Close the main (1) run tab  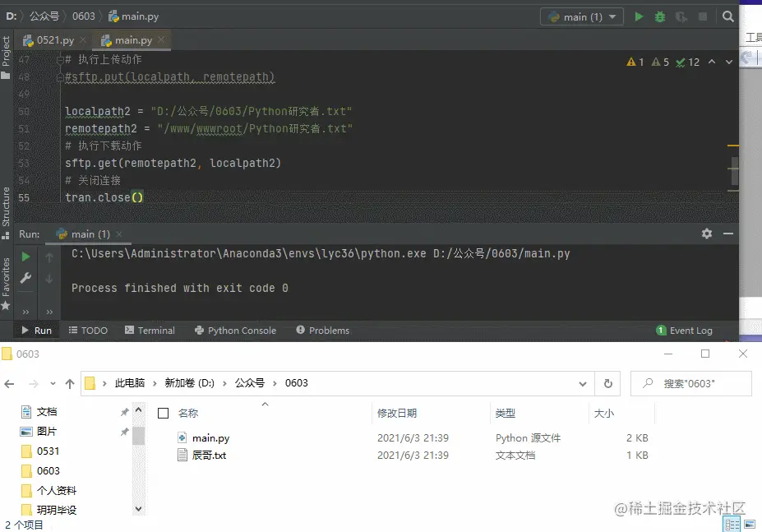[x=119, y=234]
